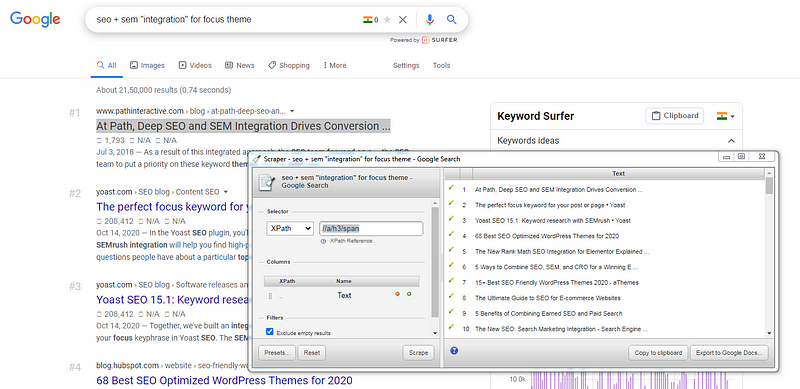Image resolution: width=800 pixels, height=389 pixels.
Task: Click the Scrape button
Action: [418, 353]
